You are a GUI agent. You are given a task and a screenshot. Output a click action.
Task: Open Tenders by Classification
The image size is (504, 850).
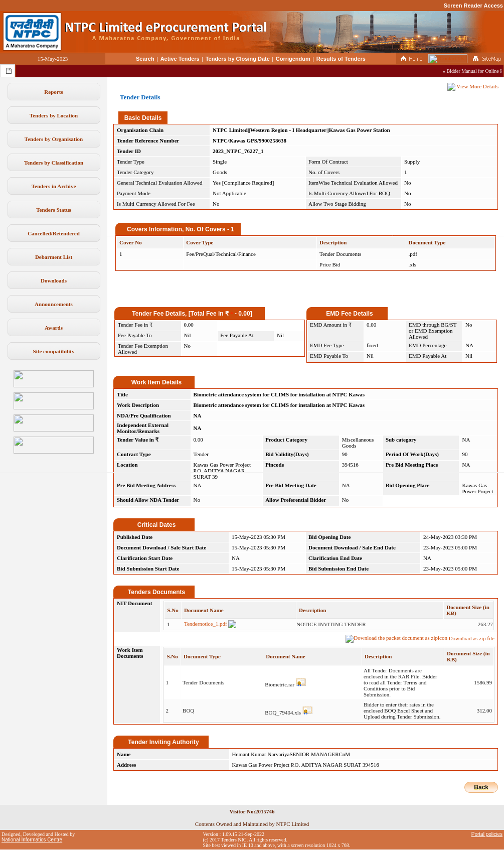pos(54,163)
